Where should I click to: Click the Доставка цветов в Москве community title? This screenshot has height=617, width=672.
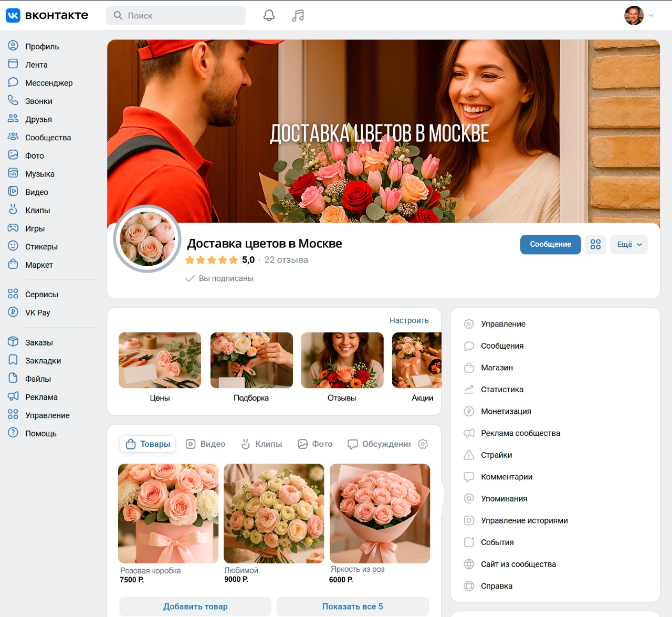click(x=265, y=244)
